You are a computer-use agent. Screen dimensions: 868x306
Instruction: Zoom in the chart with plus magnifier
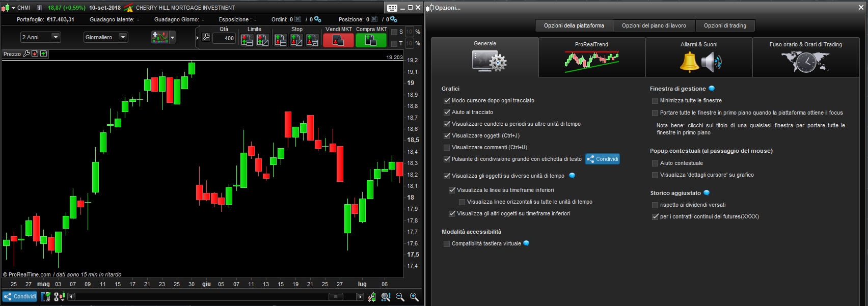pyautogui.click(x=414, y=296)
